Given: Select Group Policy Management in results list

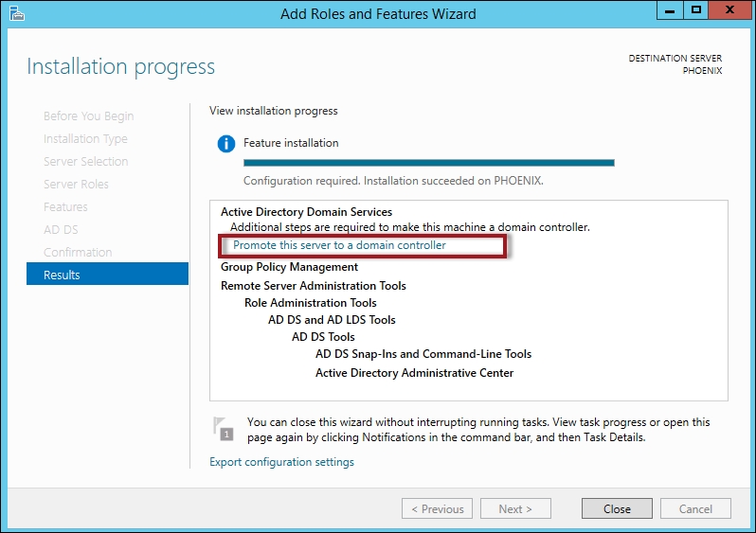Looking at the screenshot, I should coord(289,267).
